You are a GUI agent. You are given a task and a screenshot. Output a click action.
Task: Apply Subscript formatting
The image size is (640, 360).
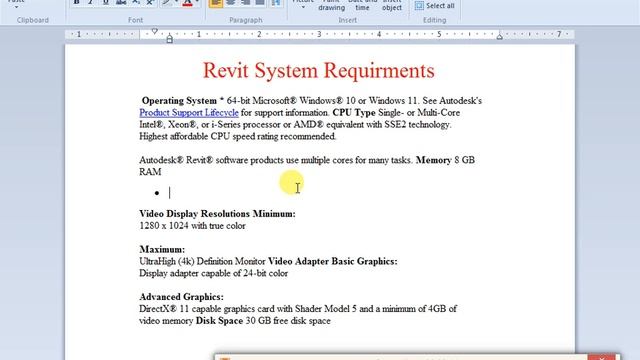136,2
